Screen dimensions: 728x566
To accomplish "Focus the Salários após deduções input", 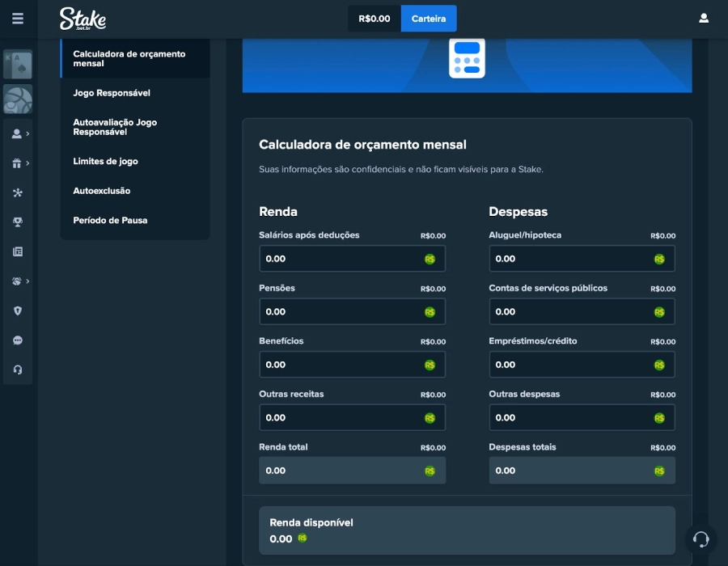I will point(352,259).
